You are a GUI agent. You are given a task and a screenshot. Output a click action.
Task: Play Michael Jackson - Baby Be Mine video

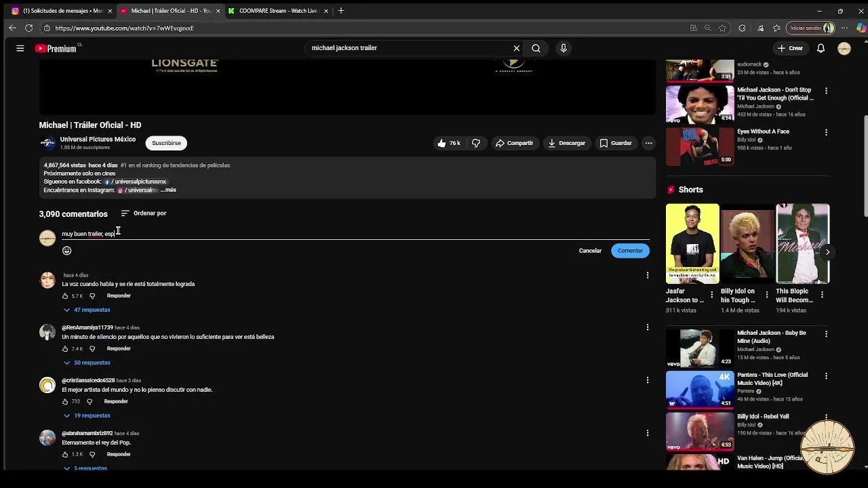tap(700, 348)
